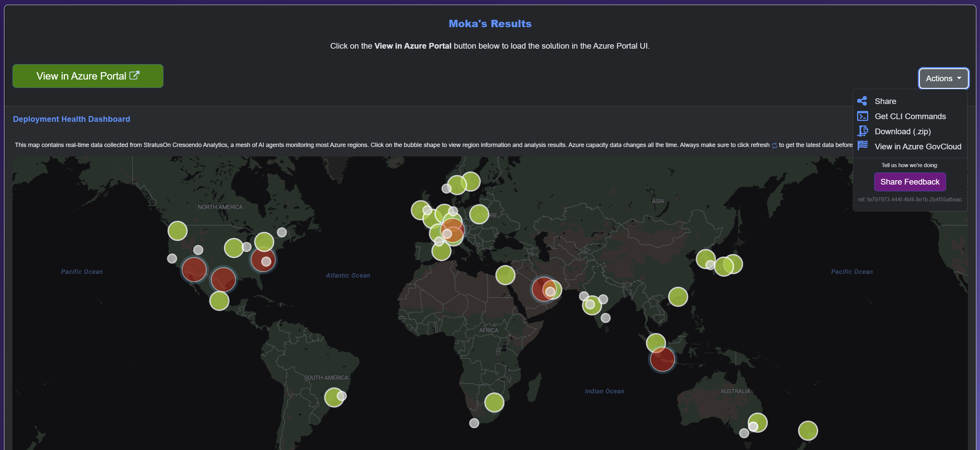Click the refresh icon in the map description
Image resolution: width=980 pixels, height=450 pixels.
[x=774, y=145]
